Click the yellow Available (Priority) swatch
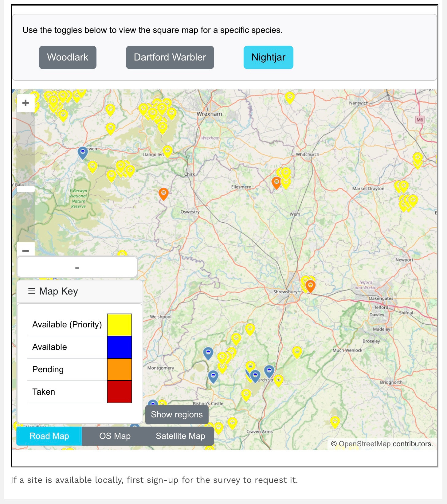 120,325
